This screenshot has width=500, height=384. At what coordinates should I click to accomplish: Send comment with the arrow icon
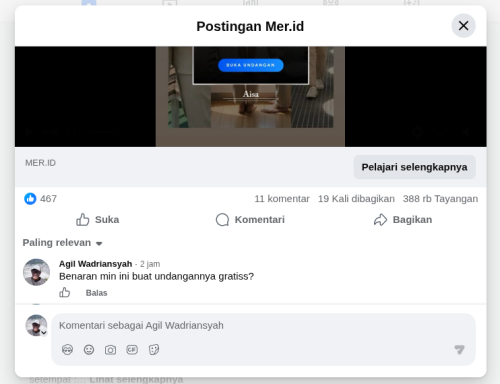coord(460,349)
